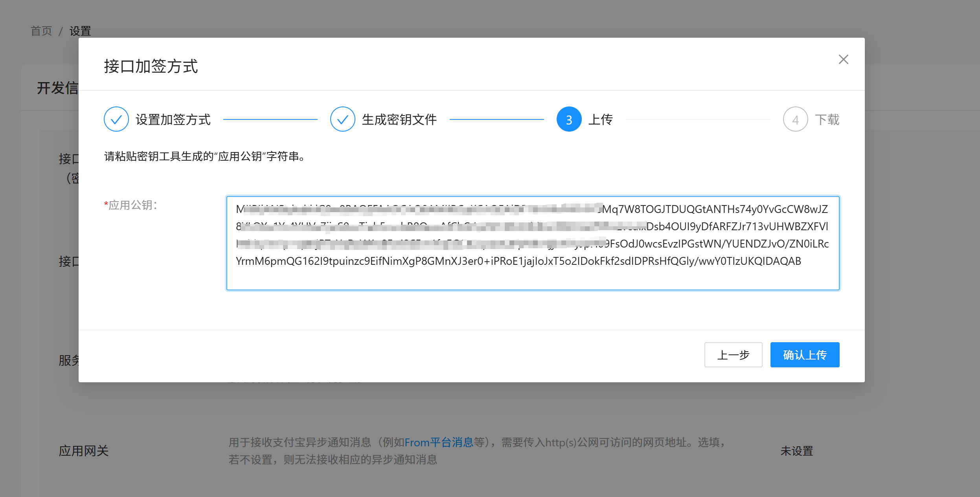Focus the 应用公钥 text area
The image size is (980, 497).
click(533, 243)
